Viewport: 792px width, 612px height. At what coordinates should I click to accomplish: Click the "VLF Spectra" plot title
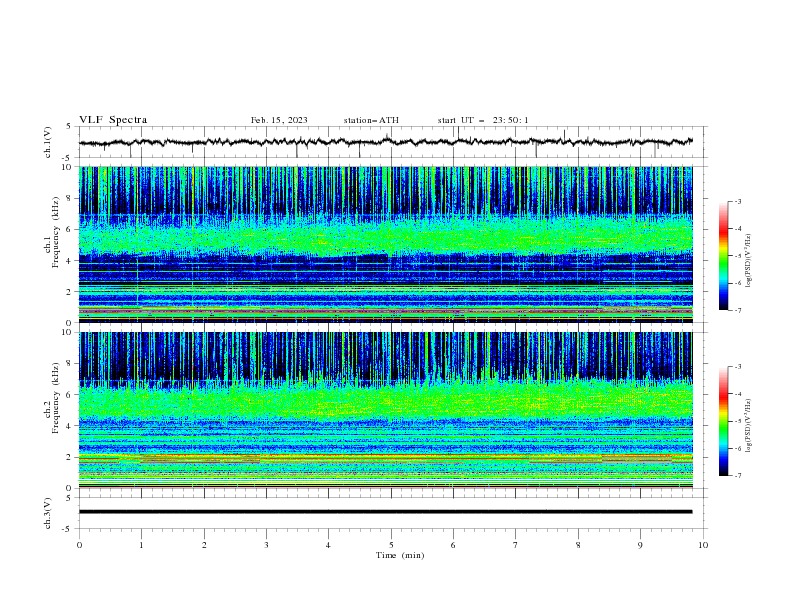(113, 120)
